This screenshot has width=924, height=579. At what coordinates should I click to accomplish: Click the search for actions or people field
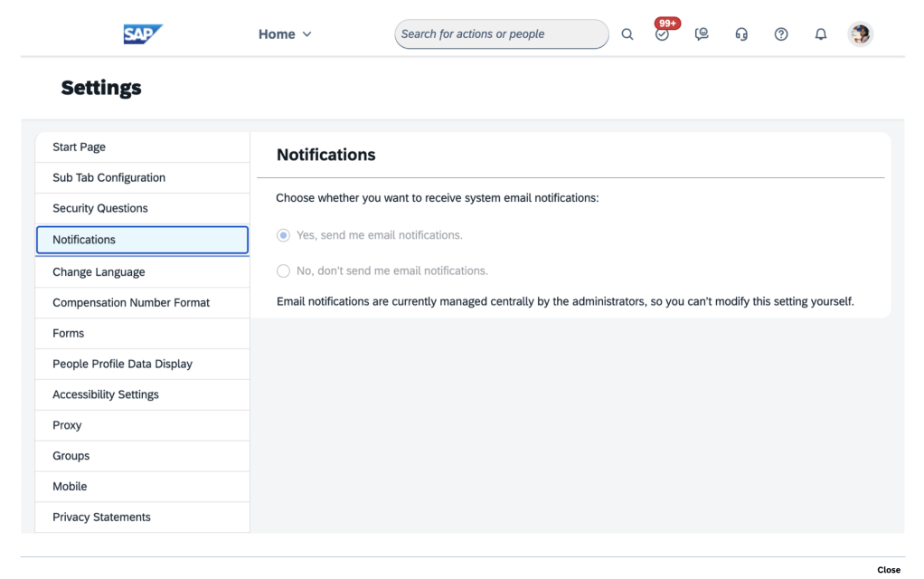tap(501, 34)
